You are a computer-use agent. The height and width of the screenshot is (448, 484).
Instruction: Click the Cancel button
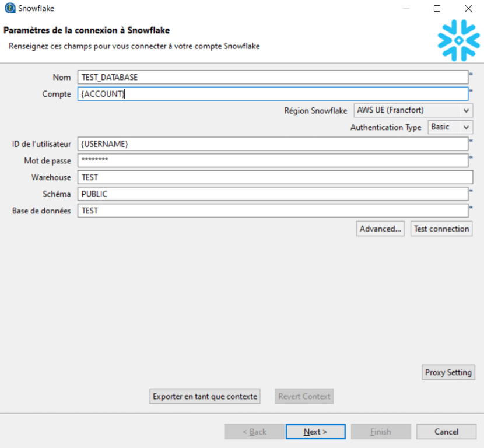pyautogui.click(x=446, y=431)
